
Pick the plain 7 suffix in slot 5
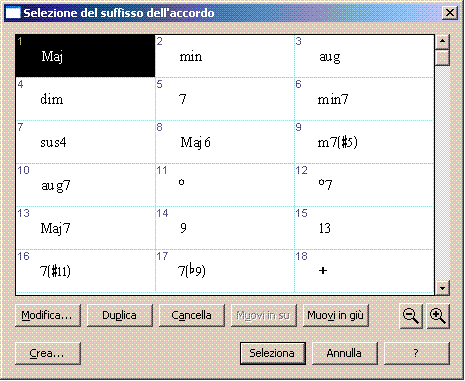[225, 99]
